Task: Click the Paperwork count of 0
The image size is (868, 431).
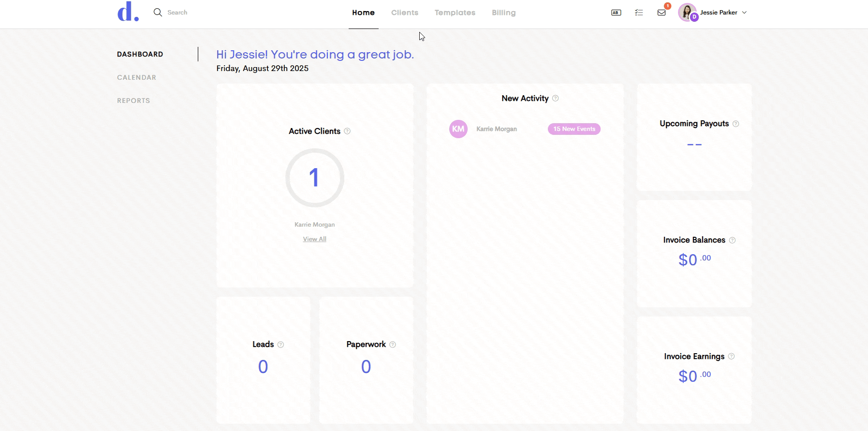Action: tap(366, 367)
